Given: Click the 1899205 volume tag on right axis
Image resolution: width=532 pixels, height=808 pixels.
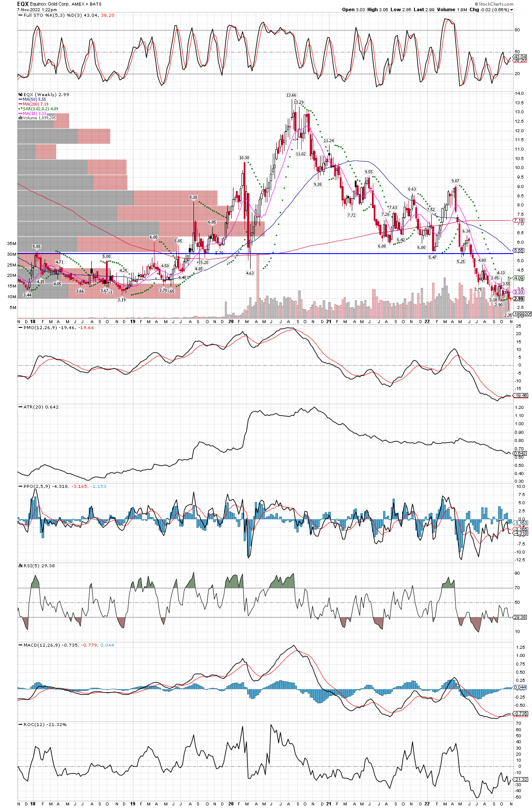Looking at the screenshot, I should pyautogui.click(x=523, y=314).
